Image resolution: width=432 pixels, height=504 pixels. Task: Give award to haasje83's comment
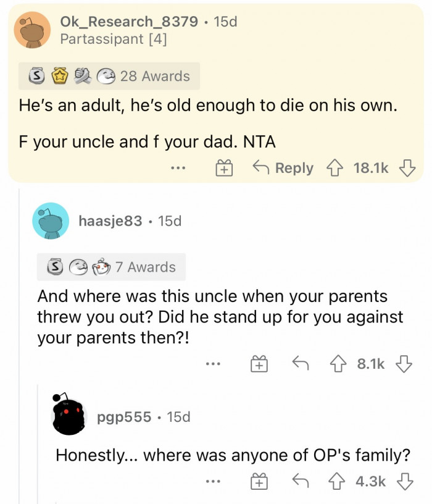click(259, 364)
